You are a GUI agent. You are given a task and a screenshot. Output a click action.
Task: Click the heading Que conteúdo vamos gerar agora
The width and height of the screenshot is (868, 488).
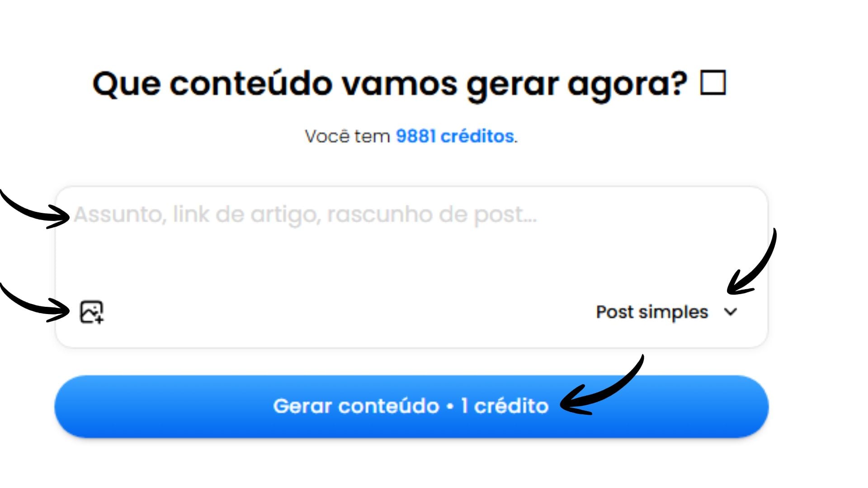(x=390, y=84)
